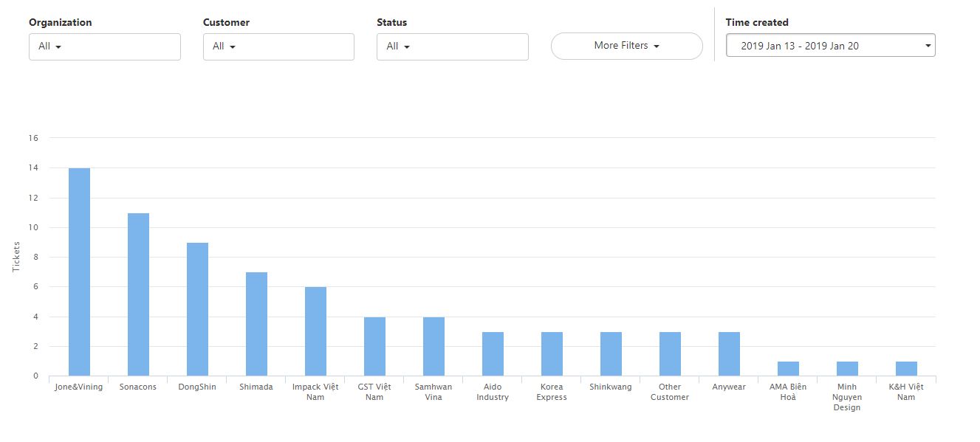Open the Organization filter dropdown

[x=104, y=46]
